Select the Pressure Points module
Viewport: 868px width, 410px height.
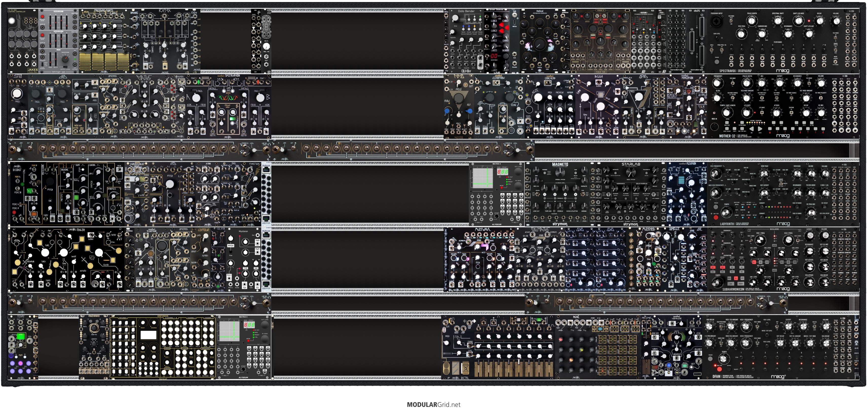(x=104, y=41)
